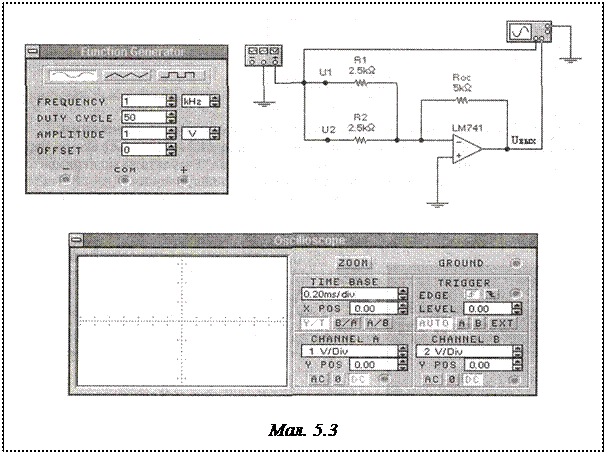Click the oscilloscope GROUND terminal
606x454 pixels.
pyautogui.click(x=515, y=264)
